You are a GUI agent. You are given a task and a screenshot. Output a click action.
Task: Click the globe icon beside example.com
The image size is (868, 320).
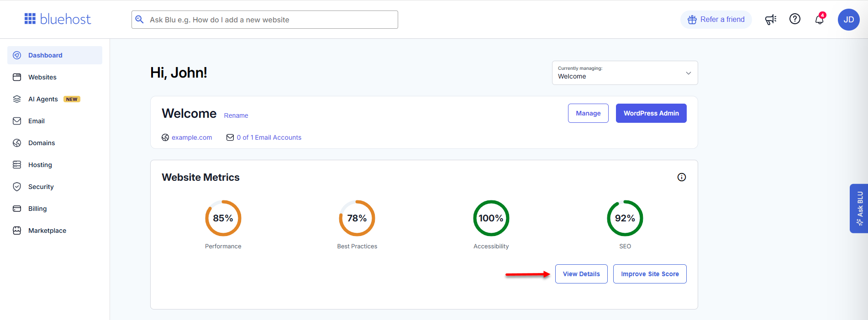tap(165, 137)
